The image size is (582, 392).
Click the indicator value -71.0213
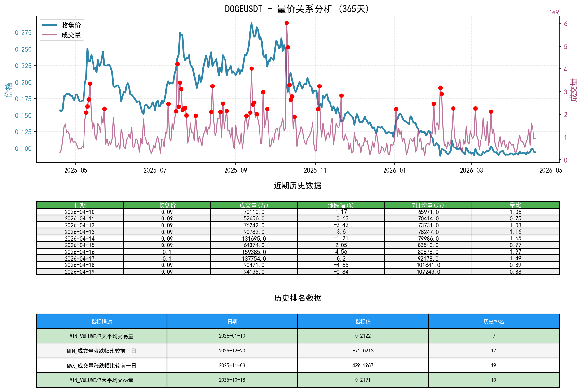[x=363, y=351]
